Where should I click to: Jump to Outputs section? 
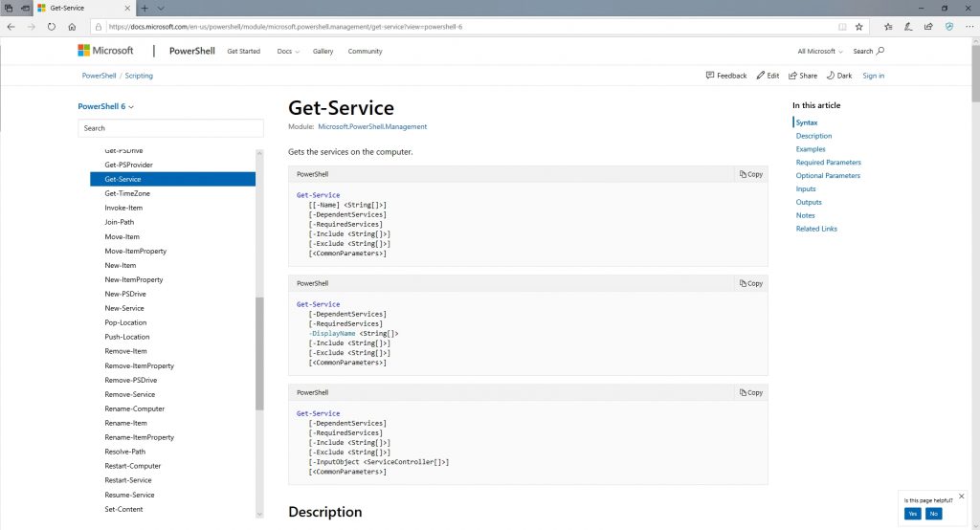click(809, 203)
